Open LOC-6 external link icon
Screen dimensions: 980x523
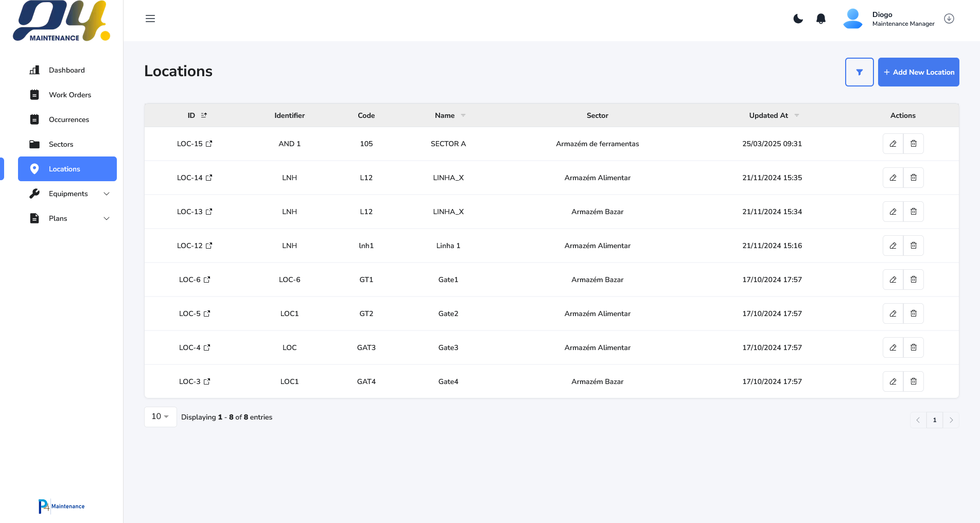[x=207, y=280]
